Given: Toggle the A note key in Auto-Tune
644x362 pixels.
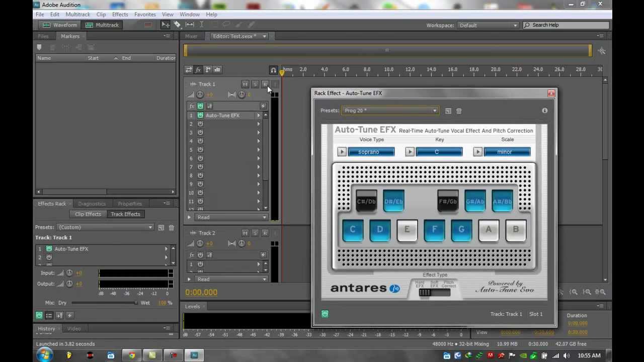Looking at the screenshot, I should [x=489, y=230].
